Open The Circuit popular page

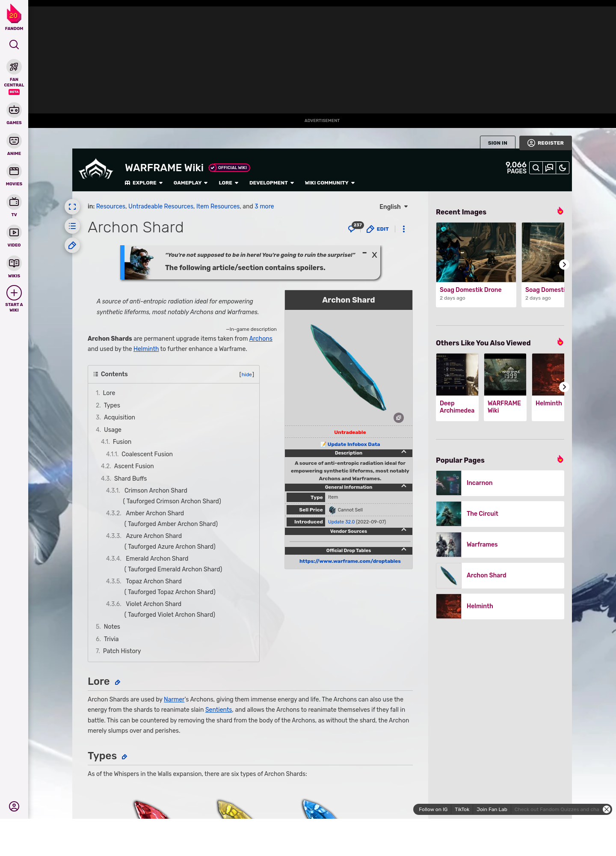tap(500, 514)
